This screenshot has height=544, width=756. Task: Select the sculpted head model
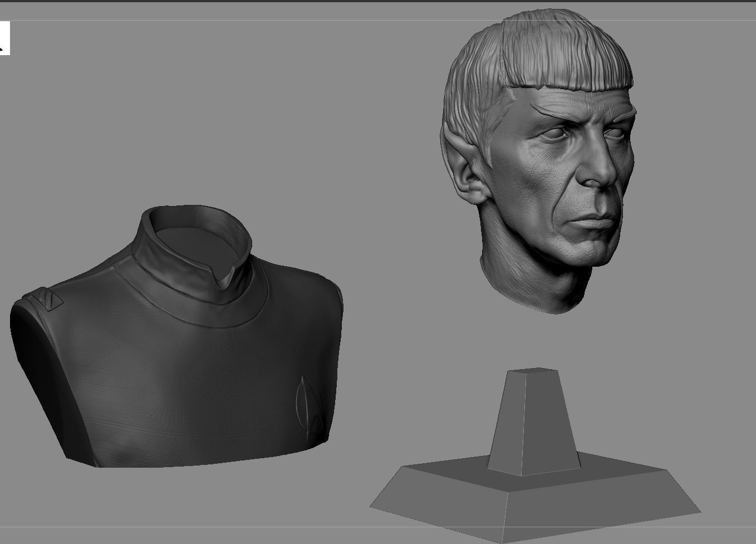pos(539,160)
